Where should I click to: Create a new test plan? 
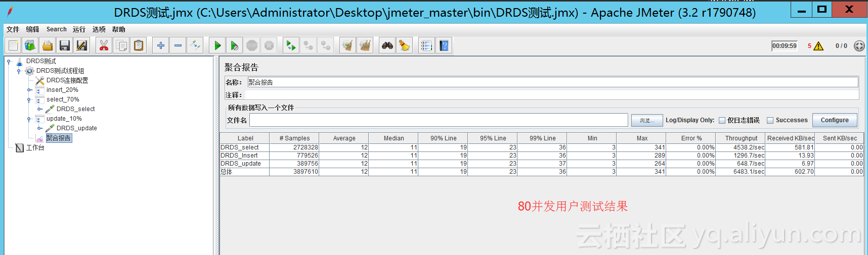coord(13,46)
